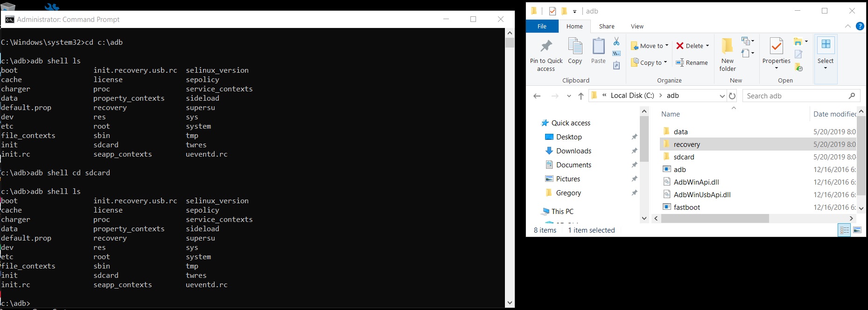868x310 pixels.
Task: Click the Rename button
Action: click(x=692, y=62)
